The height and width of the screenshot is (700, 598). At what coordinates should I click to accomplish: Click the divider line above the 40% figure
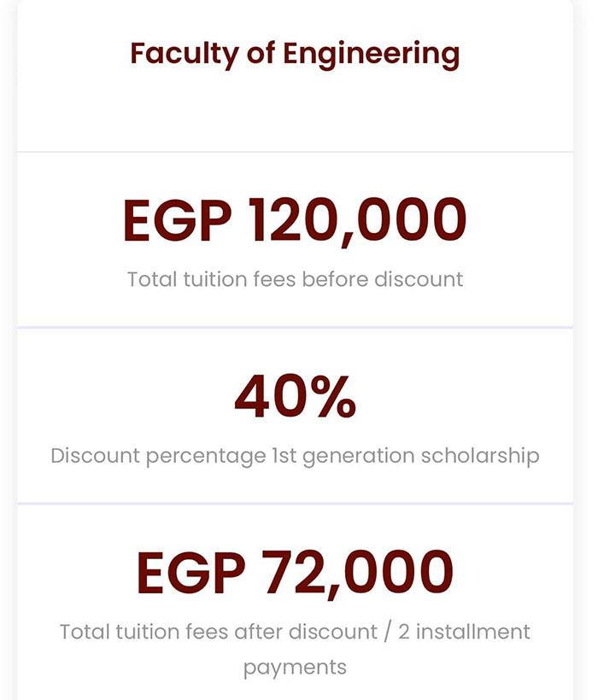pos(295,327)
